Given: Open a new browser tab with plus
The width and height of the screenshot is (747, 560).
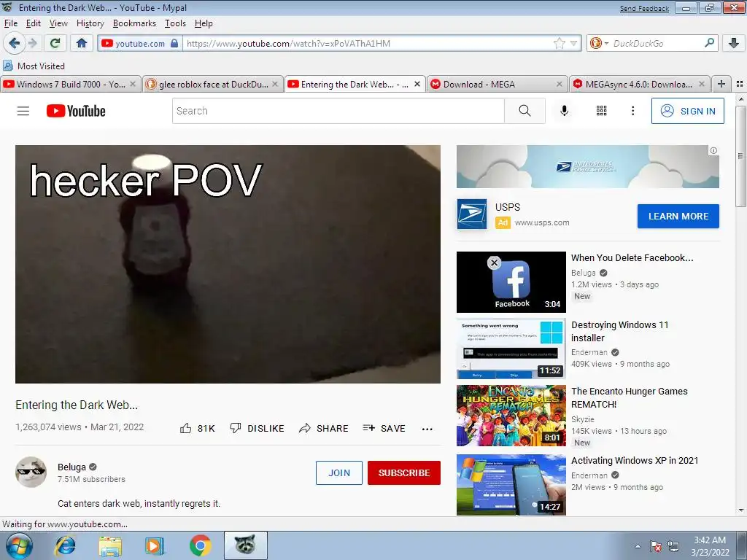Looking at the screenshot, I should tap(721, 84).
